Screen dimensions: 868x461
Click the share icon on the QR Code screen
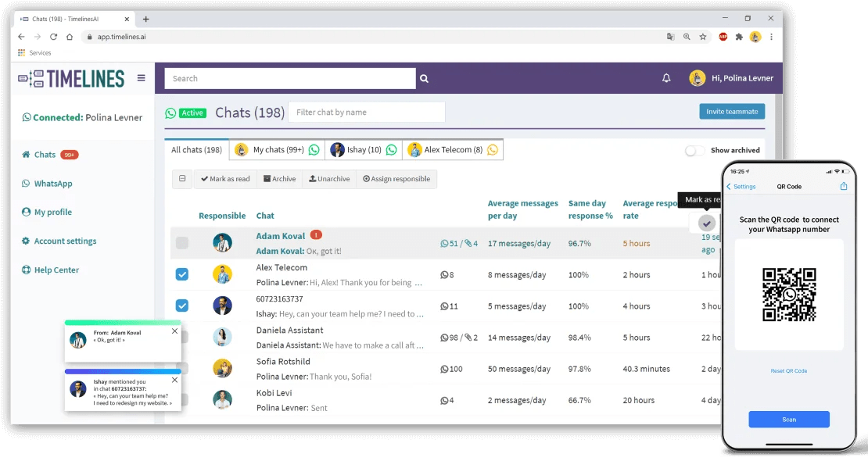pyautogui.click(x=844, y=186)
